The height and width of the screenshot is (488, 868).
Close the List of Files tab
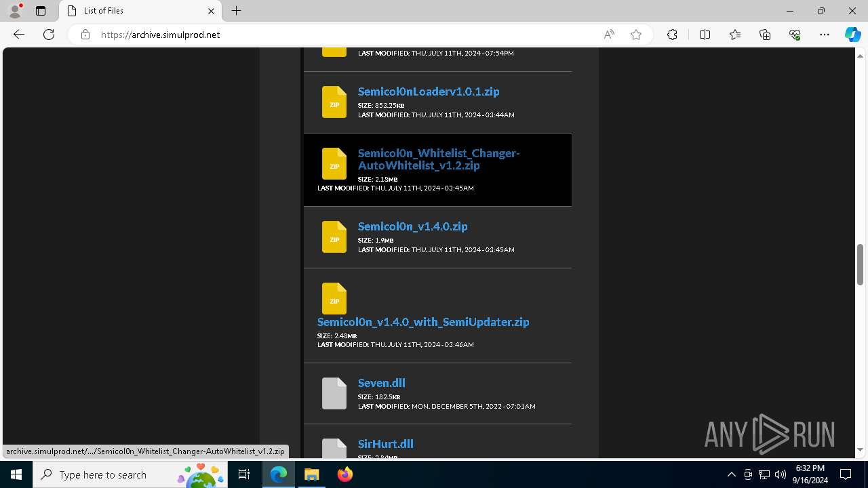[x=211, y=11]
